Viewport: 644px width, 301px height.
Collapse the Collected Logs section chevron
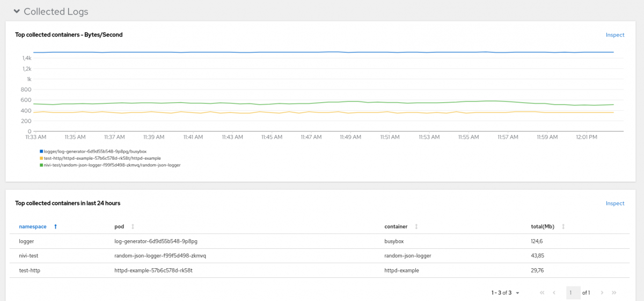(17, 11)
